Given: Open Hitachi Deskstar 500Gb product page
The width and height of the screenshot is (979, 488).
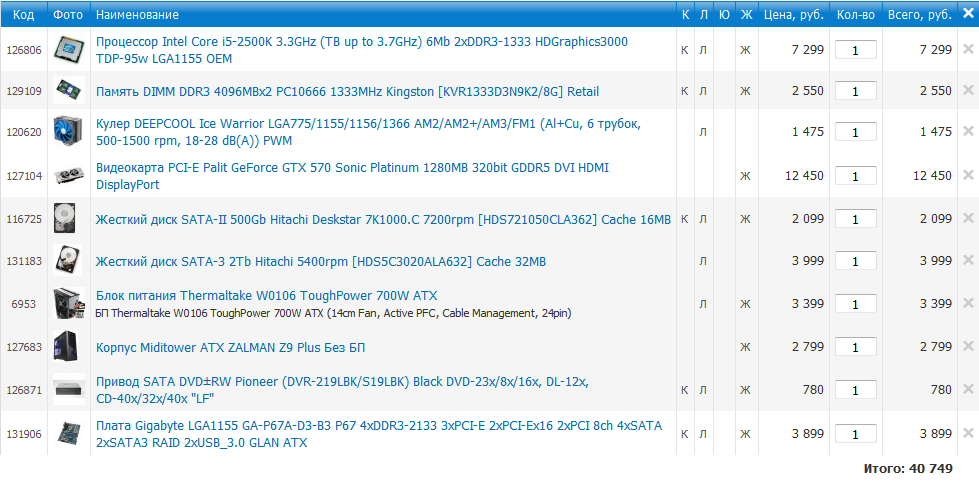Looking at the screenshot, I should click(x=382, y=219).
